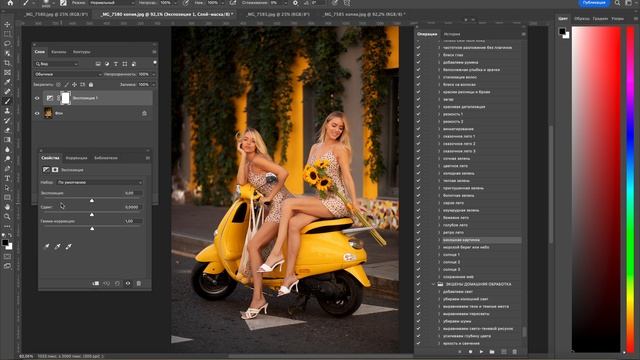Expand the 'резкость 2' action
Viewport: 640px width, 360px height.
click(x=439, y=121)
